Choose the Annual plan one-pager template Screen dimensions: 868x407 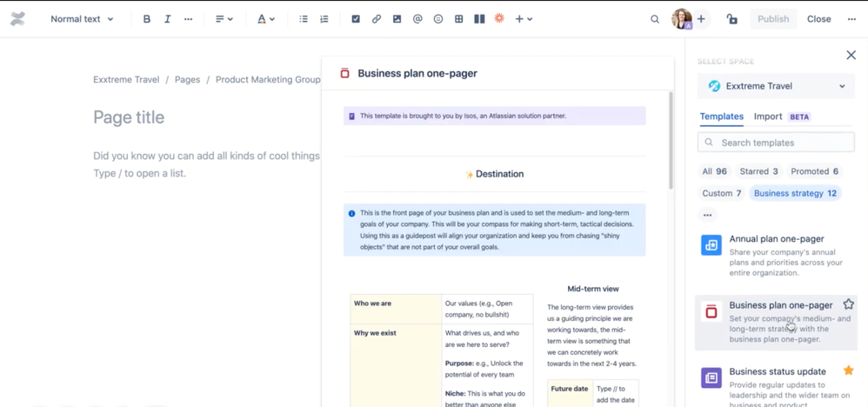click(776, 256)
